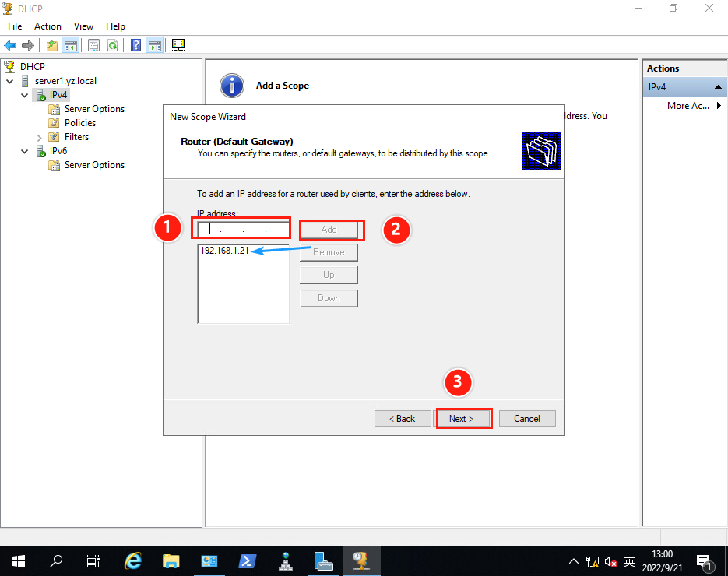Click Next to continue the wizard

pyautogui.click(x=462, y=419)
